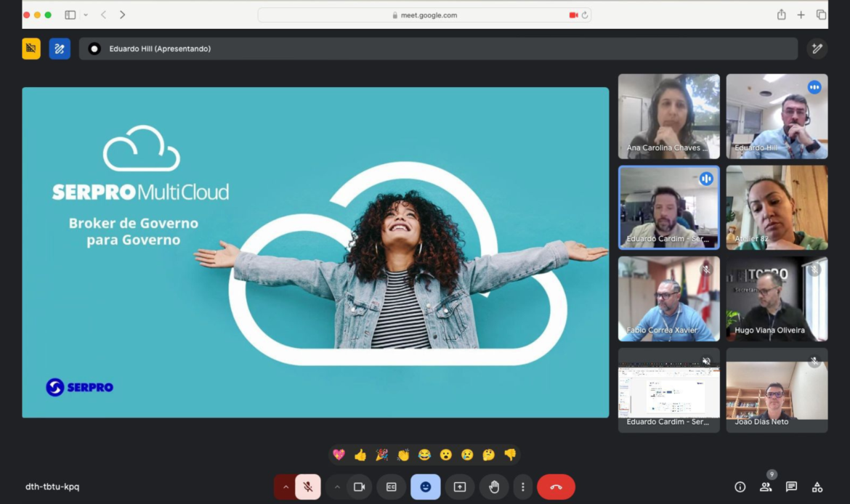Send the clapping hands reaction

(x=403, y=455)
